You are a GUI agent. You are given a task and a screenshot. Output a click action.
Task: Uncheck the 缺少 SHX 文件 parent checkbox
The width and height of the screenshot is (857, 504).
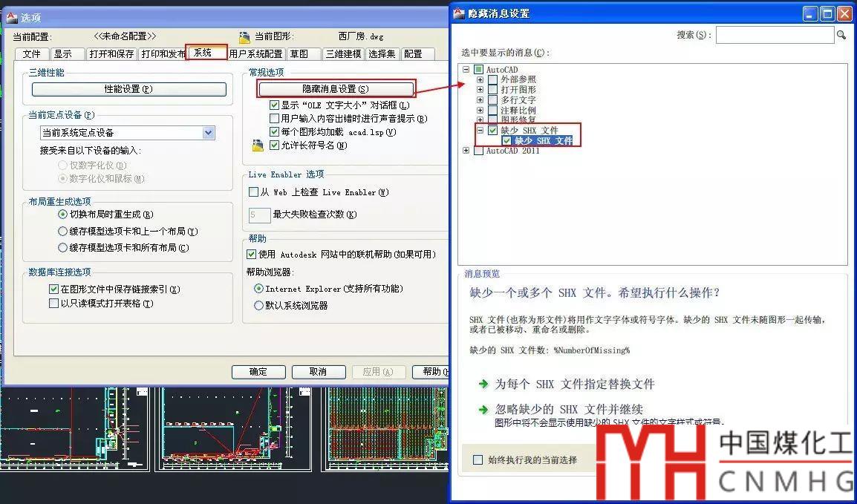pos(492,130)
